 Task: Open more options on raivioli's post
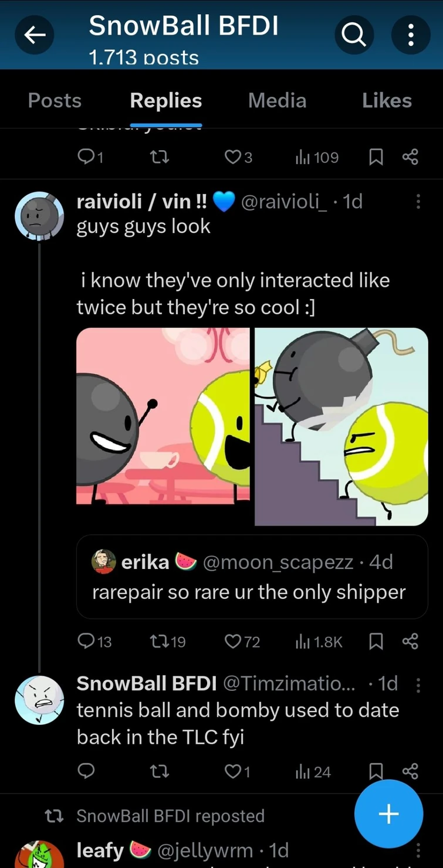pos(418,202)
